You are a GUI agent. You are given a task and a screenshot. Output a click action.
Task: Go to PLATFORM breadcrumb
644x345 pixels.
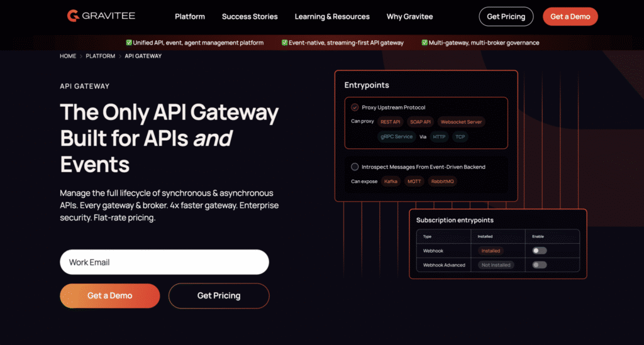click(100, 56)
